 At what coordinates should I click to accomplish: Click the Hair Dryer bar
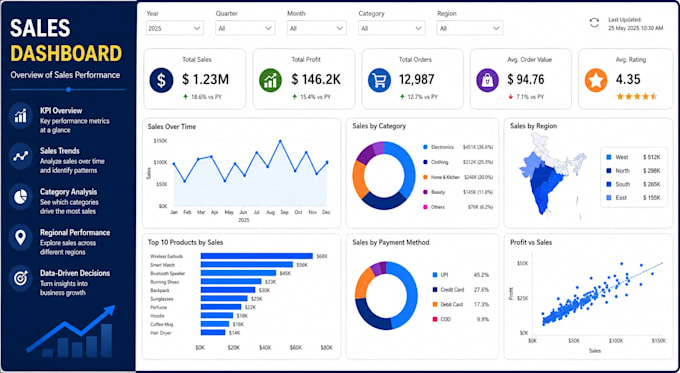click(213, 333)
